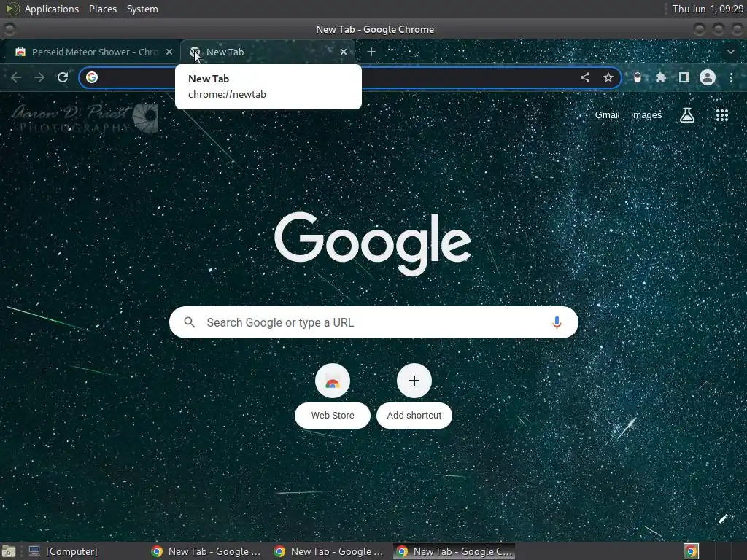Open the Places menu
Viewport: 747px width, 560px height.
click(x=103, y=9)
